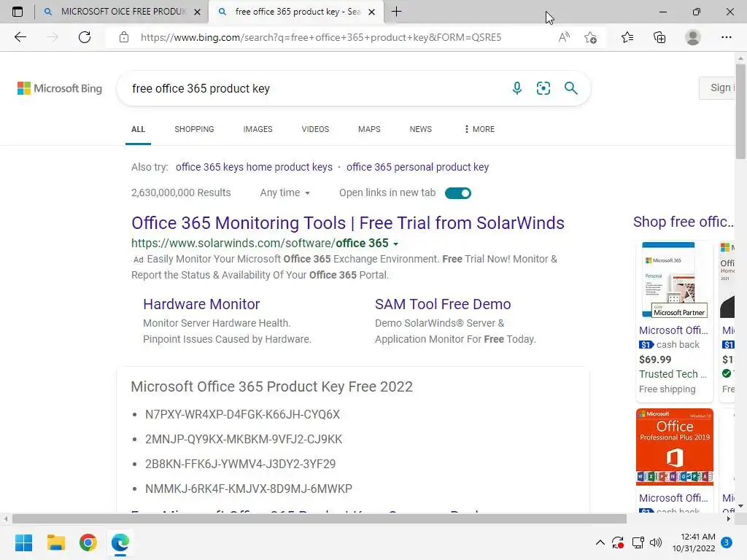747x560 pixels.
Task: Click product key N7PXY-WR4XP-D4FGK-K66JH-CYQ6X
Action: [242, 414]
